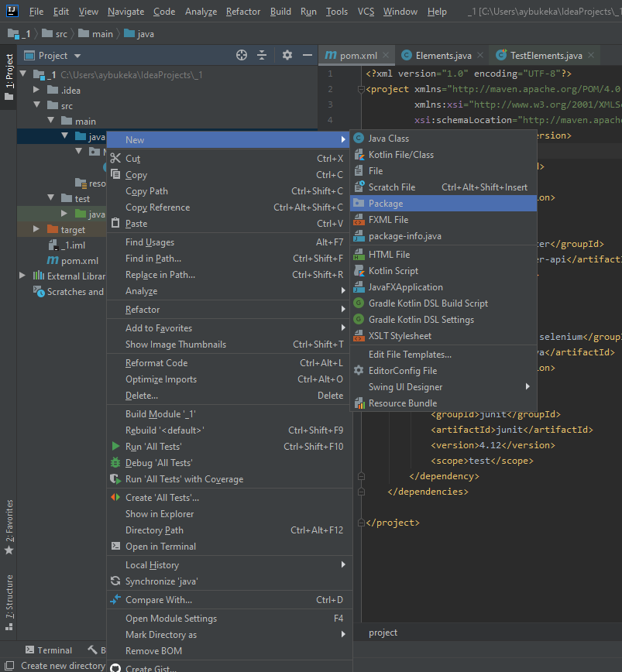This screenshot has width=622, height=672.
Task: Click Compare With... in context menu
Action: point(229,600)
